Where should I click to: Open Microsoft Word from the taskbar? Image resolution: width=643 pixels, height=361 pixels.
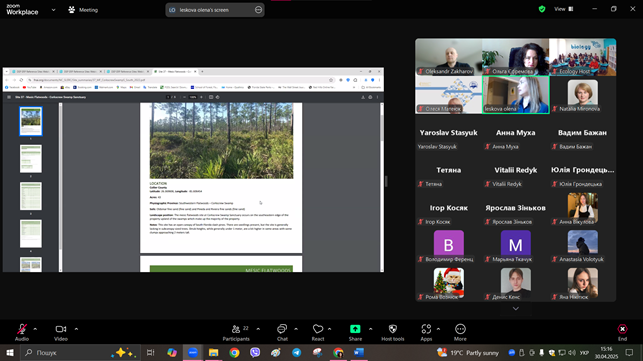coord(359,352)
